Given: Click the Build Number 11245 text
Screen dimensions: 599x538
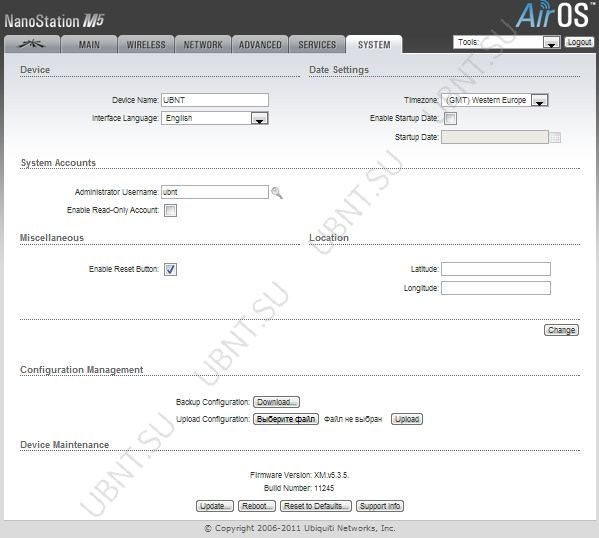Looking at the screenshot, I should click(x=299, y=488).
